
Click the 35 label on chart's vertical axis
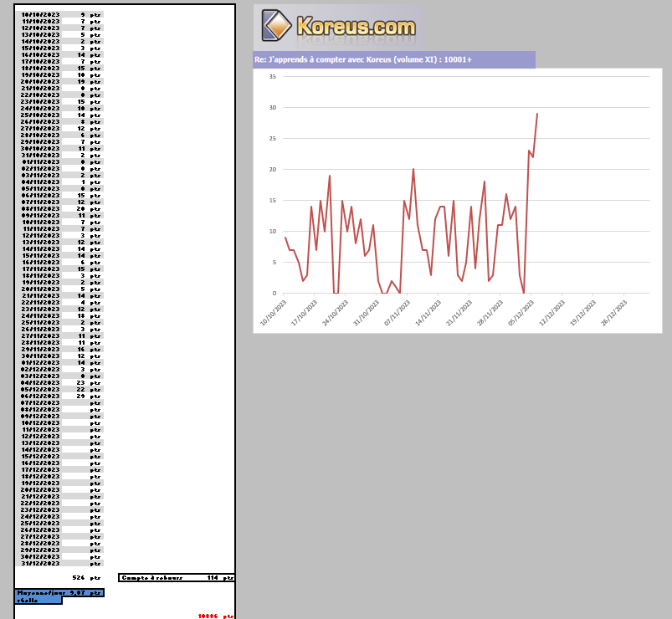[x=273, y=76]
